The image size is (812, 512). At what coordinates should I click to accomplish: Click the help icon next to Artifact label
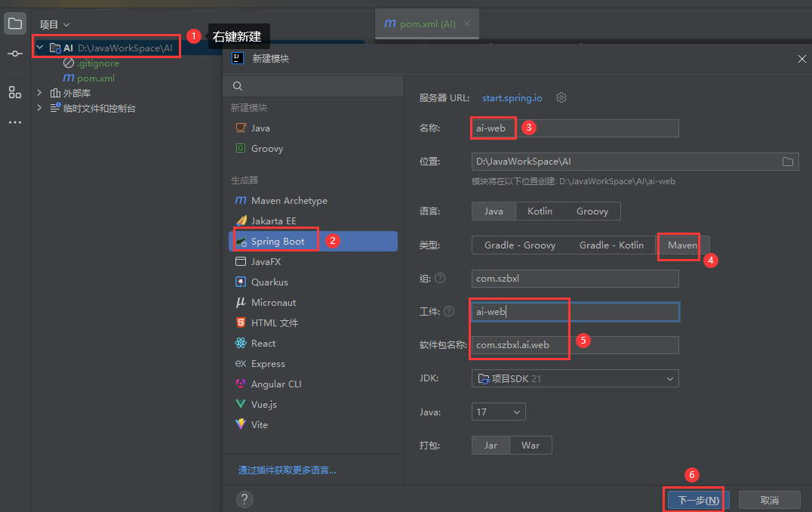[449, 311]
